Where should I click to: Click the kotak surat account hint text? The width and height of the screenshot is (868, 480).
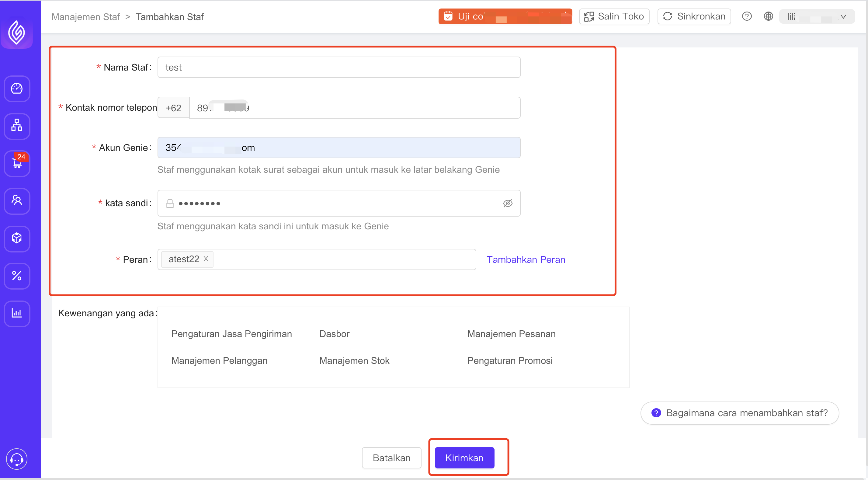coord(328,169)
